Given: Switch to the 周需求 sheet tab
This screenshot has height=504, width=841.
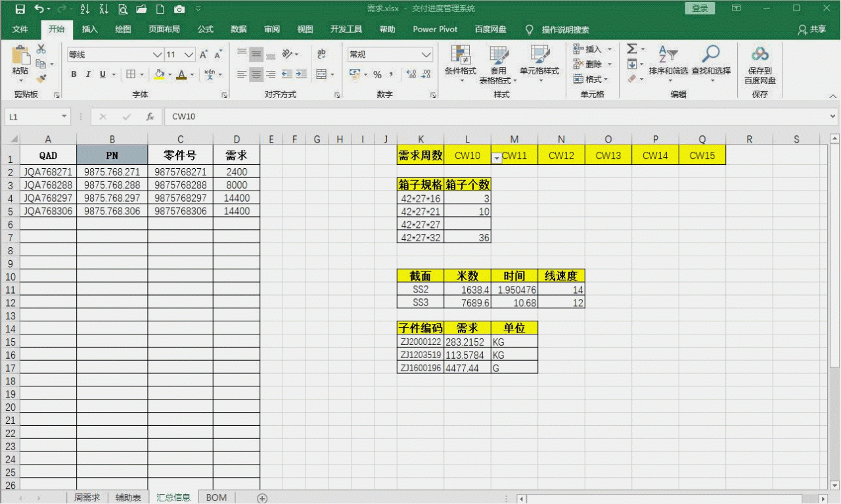Looking at the screenshot, I should tap(87, 497).
